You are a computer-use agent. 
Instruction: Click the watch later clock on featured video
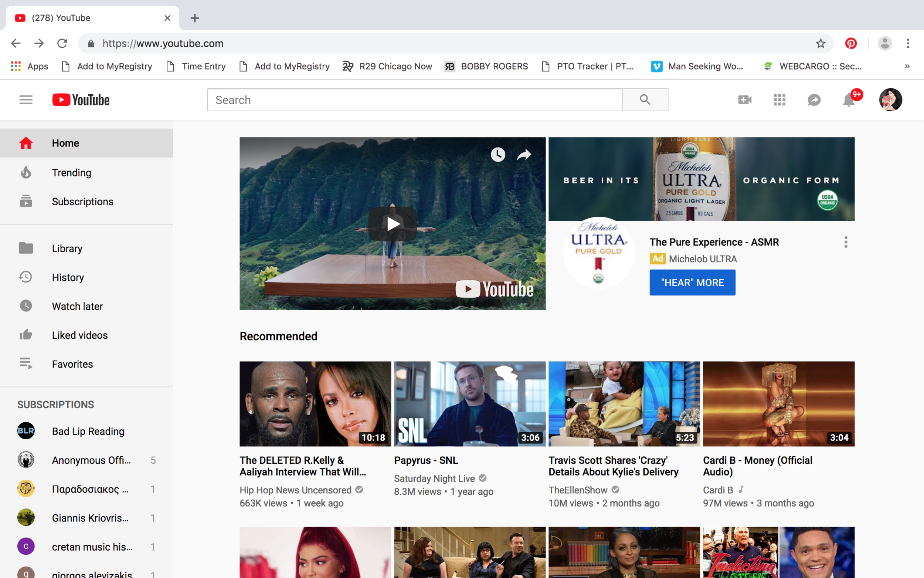pyautogui.click(x=498, y=155)
